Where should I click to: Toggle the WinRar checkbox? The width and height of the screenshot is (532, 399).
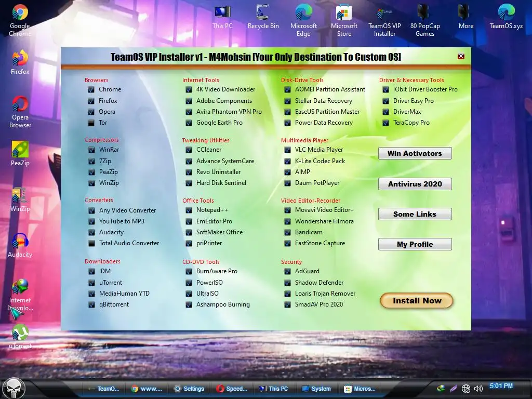(91, 150)
